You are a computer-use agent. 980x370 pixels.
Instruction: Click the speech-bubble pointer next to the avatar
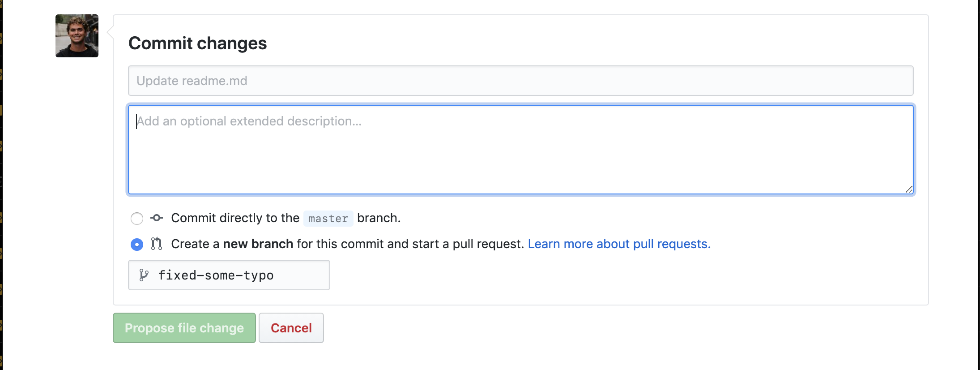pos(110,33)
